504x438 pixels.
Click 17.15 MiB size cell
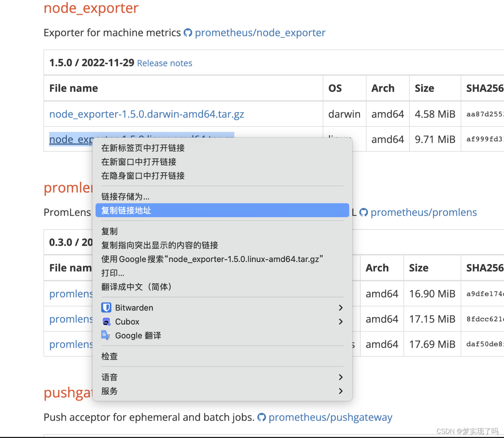pos(432,319)
